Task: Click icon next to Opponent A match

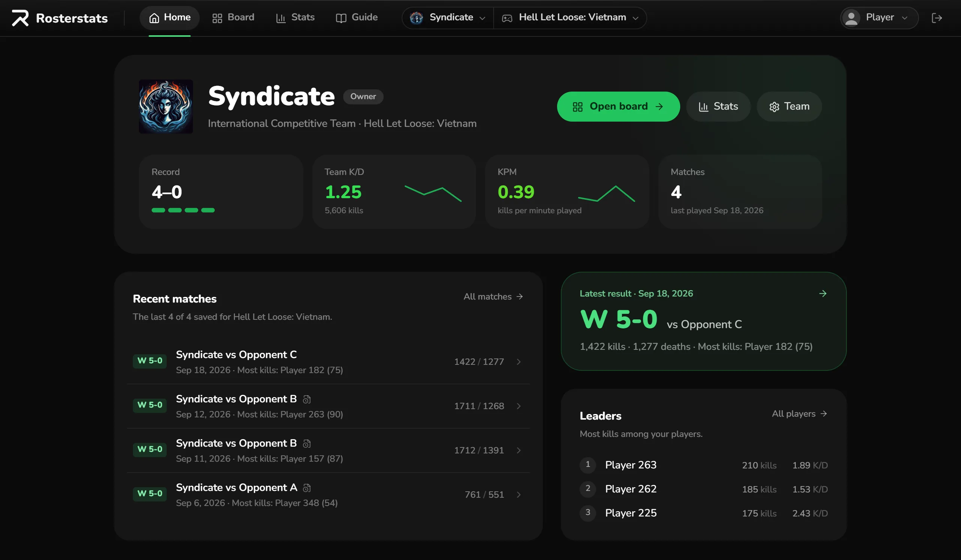Action: click(x=307, y=488)
